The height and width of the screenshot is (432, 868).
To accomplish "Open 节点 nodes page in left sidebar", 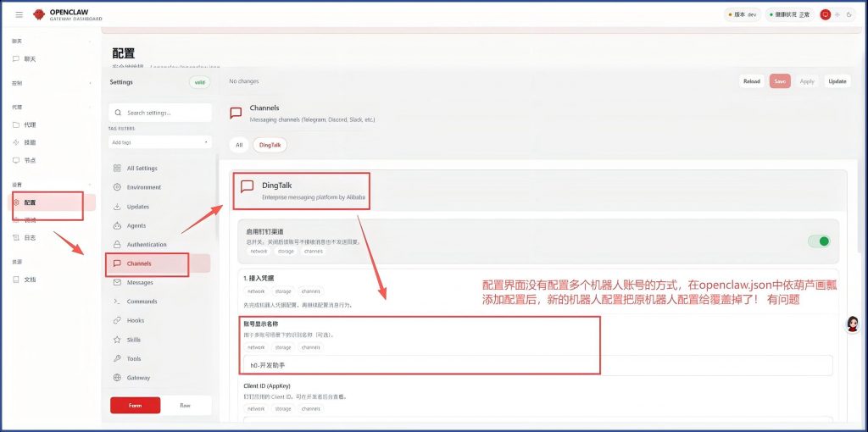I will coord(30,160).
